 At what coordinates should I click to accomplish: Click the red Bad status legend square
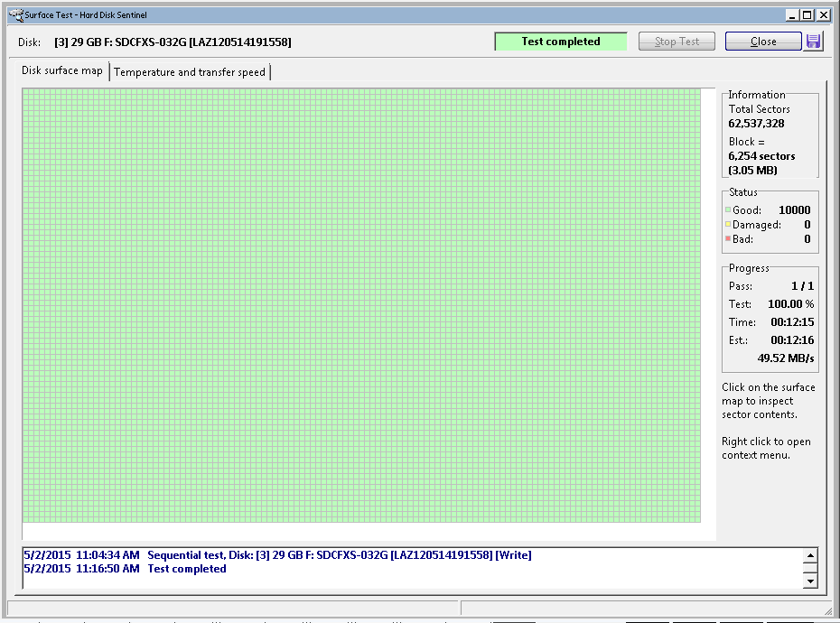(728, 239)
